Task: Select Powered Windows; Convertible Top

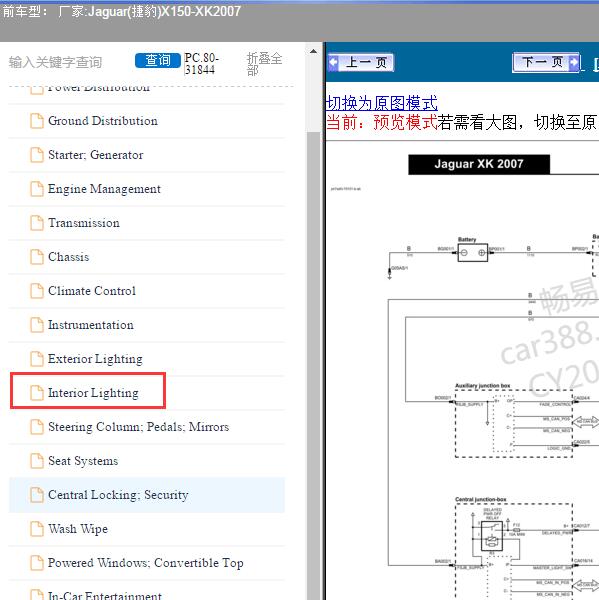Action: (x=146, y=563)
